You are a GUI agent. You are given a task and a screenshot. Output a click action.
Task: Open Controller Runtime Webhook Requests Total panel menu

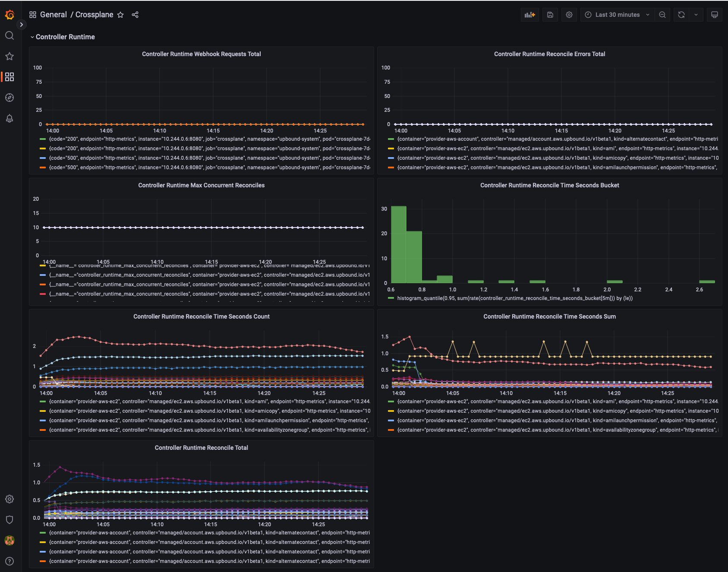tap(202, 54)
